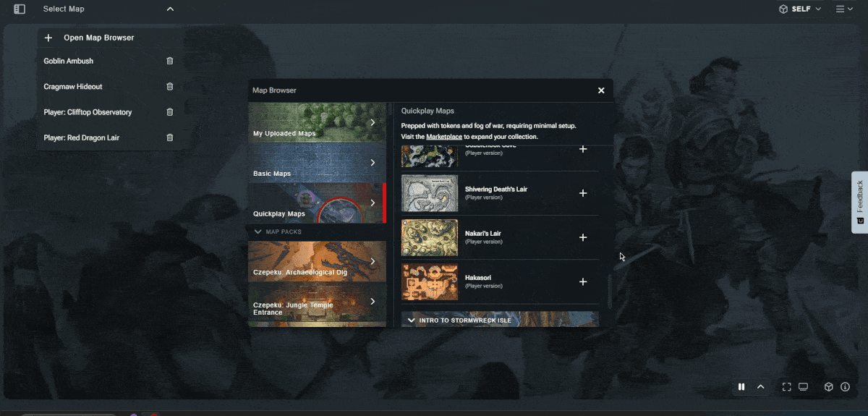Screen dimensions: 868x416
Task: Open the info icon
Action: [x=845, y=387]
